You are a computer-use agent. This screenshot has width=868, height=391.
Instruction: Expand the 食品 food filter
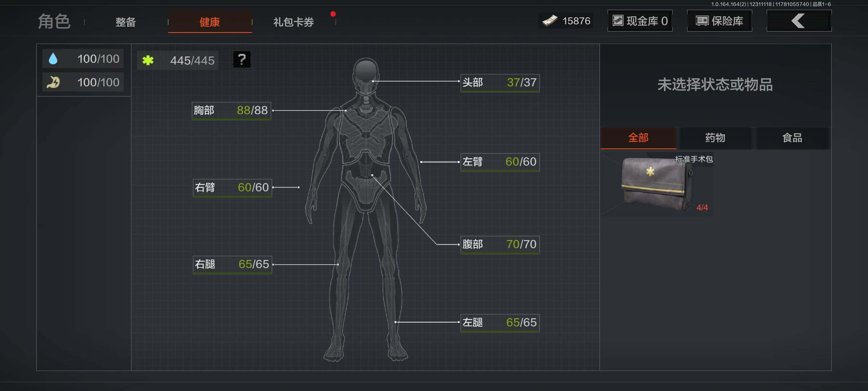792,138
